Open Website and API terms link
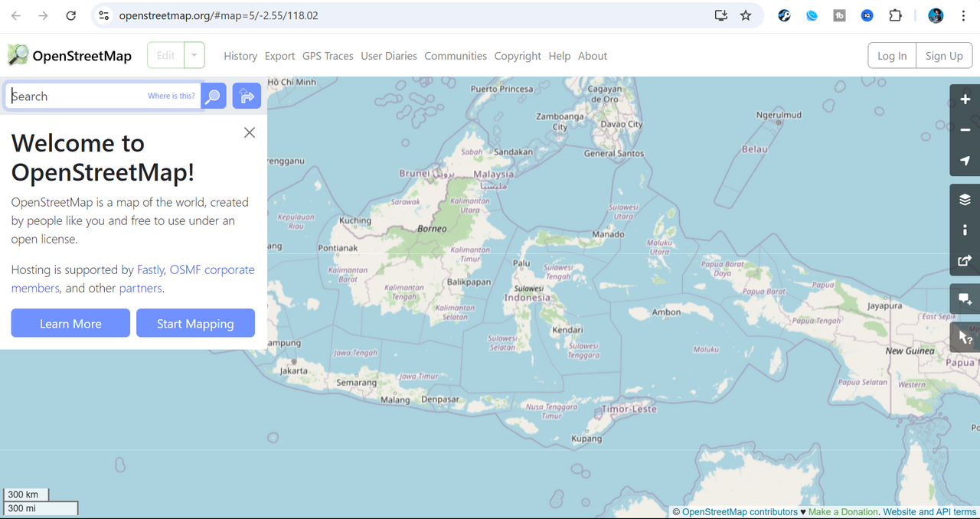Image resolution: width=980 pixels, height=519 pixels. tap(929, 512)
